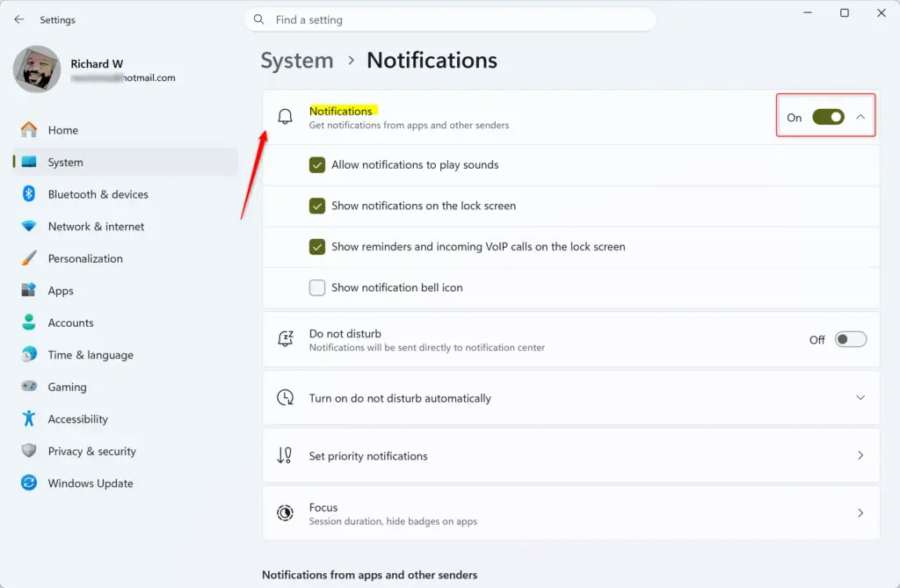This screenshot has width=900, height=588.
Task: Expand Turn on do not disturb automatically
Action: (x=860, y=397)
